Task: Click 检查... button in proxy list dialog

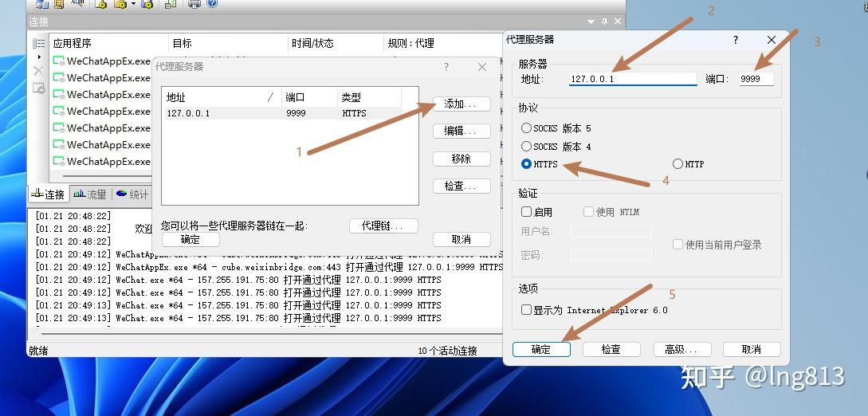Action: coord(461,186)
